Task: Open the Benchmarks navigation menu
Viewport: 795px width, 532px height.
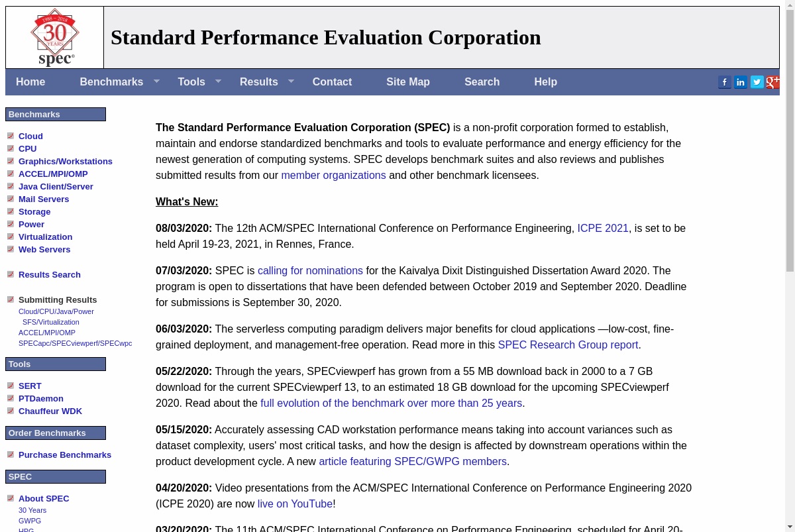Action: pyautogui.click(x=111, y=82)
